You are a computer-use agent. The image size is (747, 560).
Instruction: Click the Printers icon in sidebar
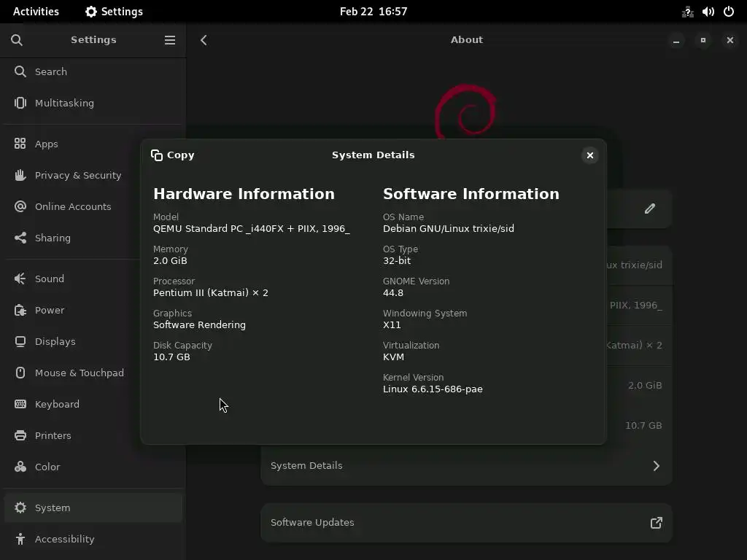[x=20, y=436]
